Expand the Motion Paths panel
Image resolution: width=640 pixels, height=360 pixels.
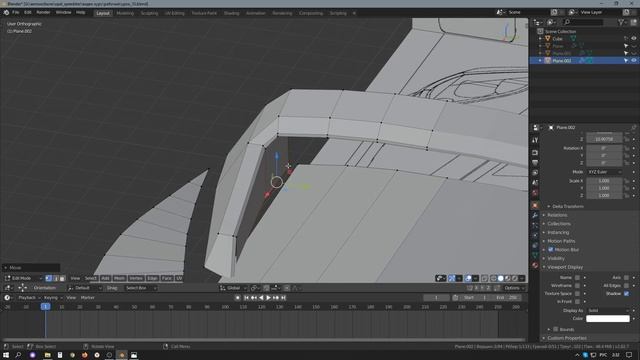coord(561,241)
